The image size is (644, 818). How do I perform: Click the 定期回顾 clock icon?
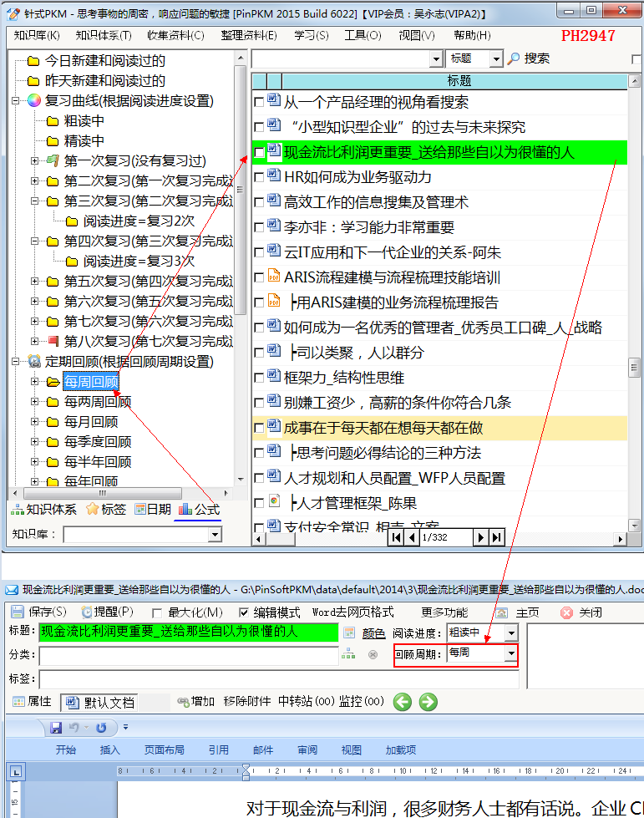click(x=34, y=361)
